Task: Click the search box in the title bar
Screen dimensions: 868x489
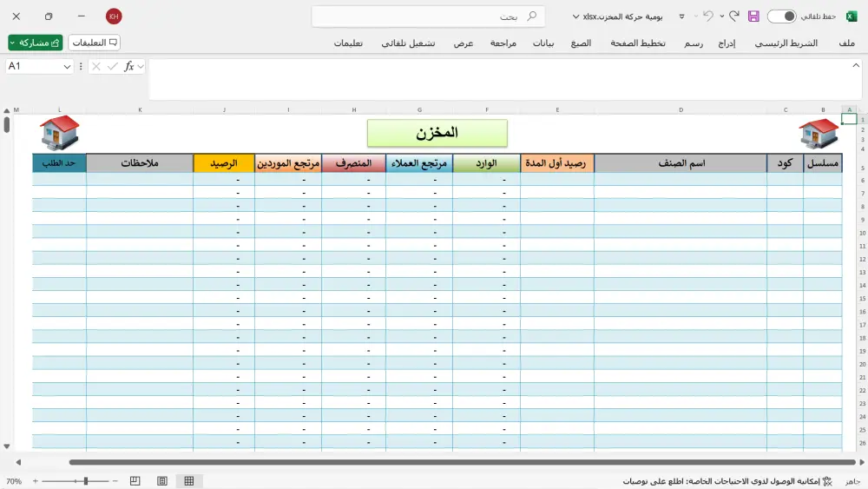Action: (428, 17)
